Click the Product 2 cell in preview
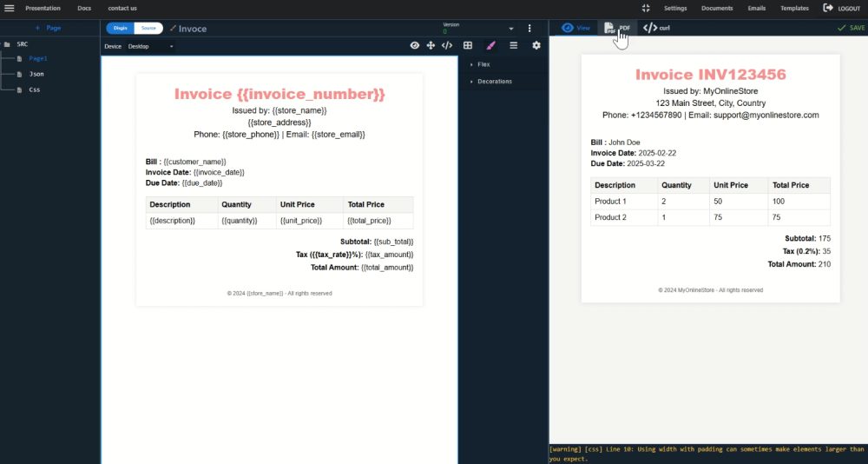 (x=624, y=217)
